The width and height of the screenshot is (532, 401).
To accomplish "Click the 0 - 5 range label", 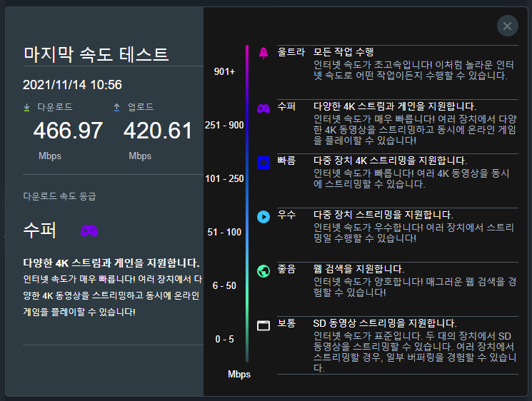I will tap(224, 340).
